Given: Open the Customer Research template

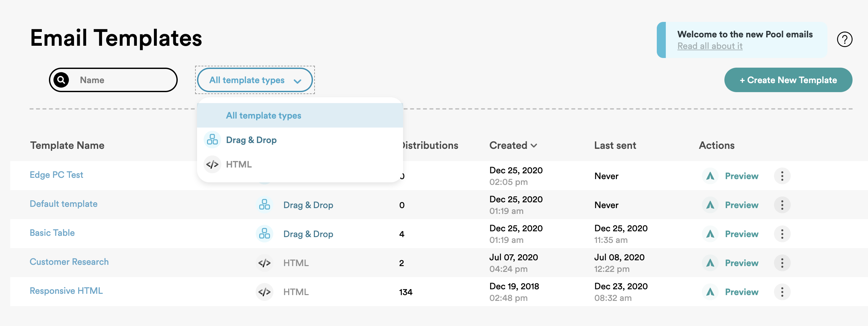Looking at the screenshot, I should (x=69, y=262).
